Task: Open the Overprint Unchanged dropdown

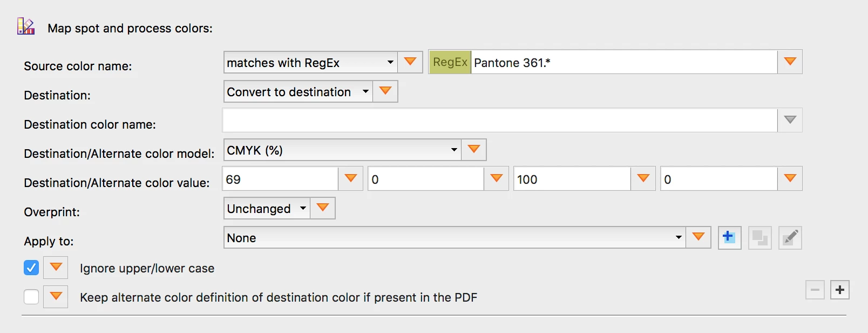Action: coord(267,209)
